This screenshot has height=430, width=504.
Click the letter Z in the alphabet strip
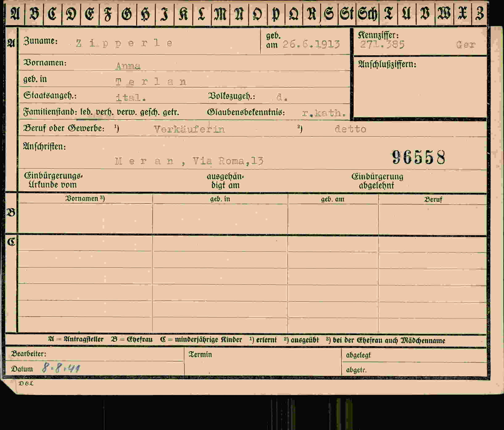(x=479, y=13)
